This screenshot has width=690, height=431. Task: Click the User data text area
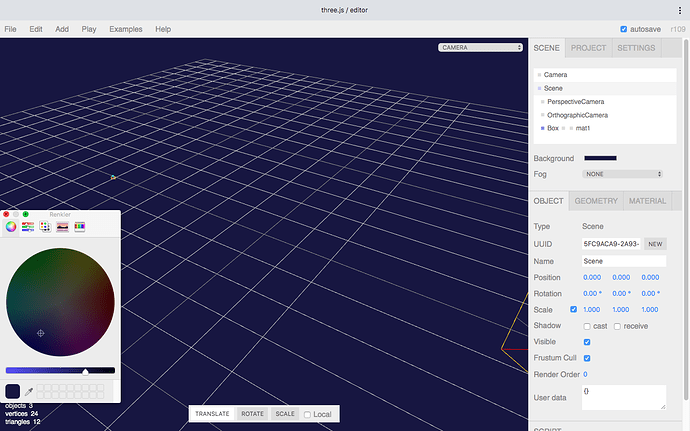(624, 398)
